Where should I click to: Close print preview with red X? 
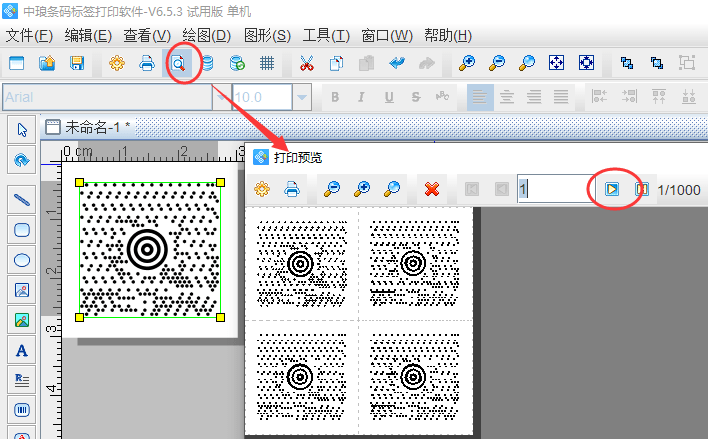click(432, 189)
